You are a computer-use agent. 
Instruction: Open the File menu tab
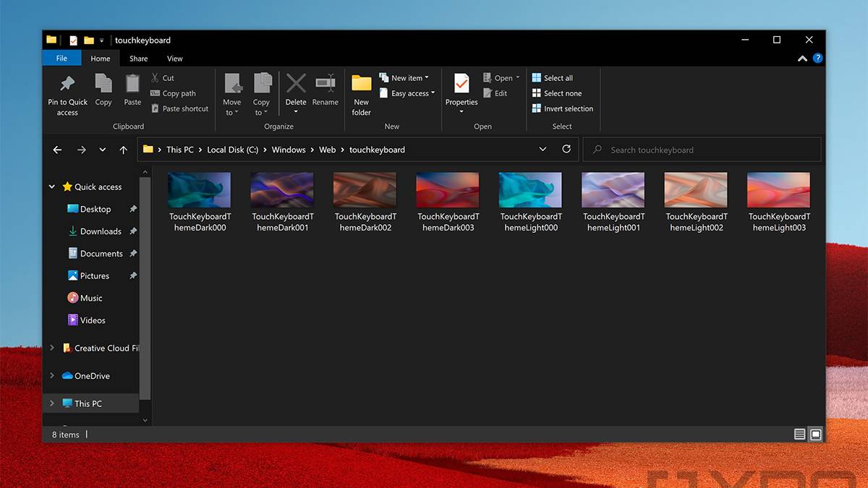pos(61,59)
